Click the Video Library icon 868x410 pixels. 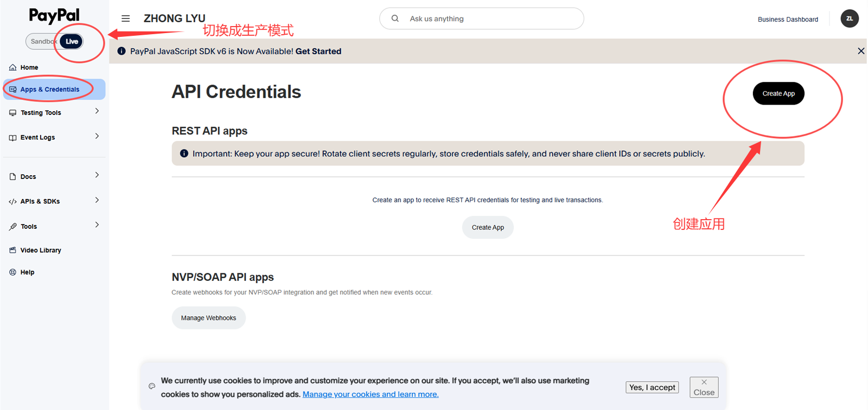(12, 250)
